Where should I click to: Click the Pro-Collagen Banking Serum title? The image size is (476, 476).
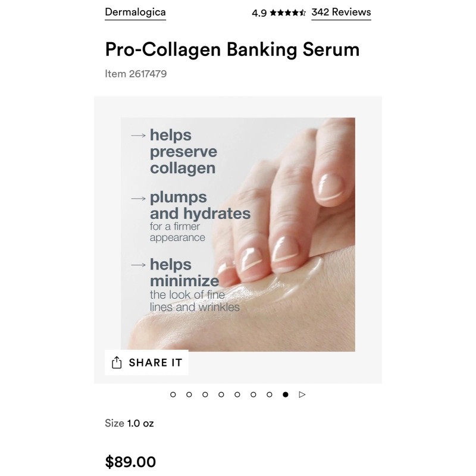click(x=232, y=49)
